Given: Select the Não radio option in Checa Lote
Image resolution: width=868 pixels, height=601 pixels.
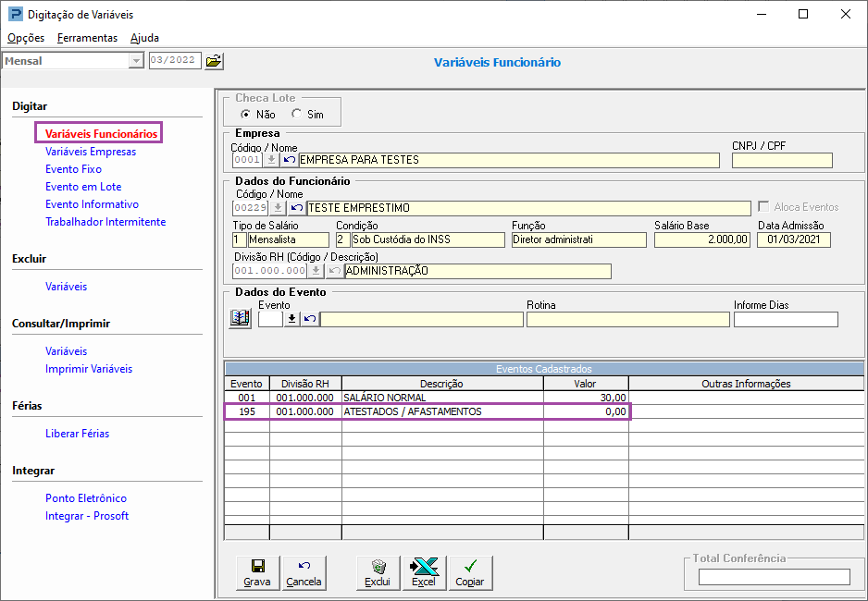Looking at the screenshot, I should pyautogui.click(x=246, y=115).
